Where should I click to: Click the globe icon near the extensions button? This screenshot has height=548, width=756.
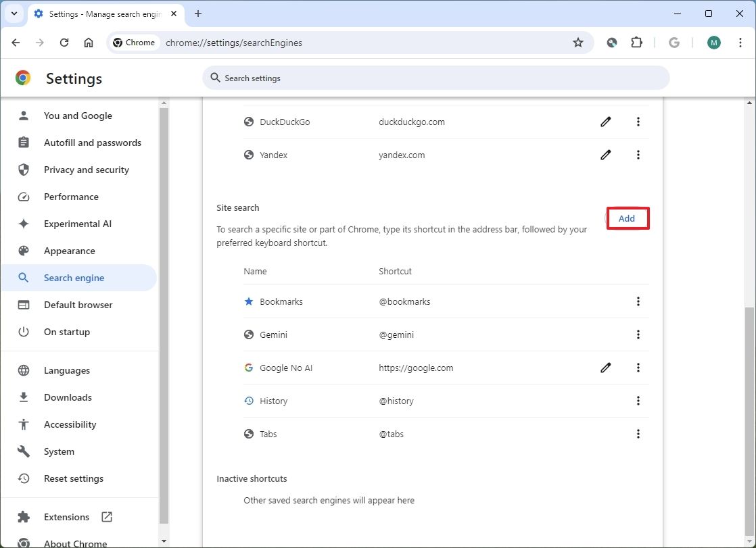point(611,42)
